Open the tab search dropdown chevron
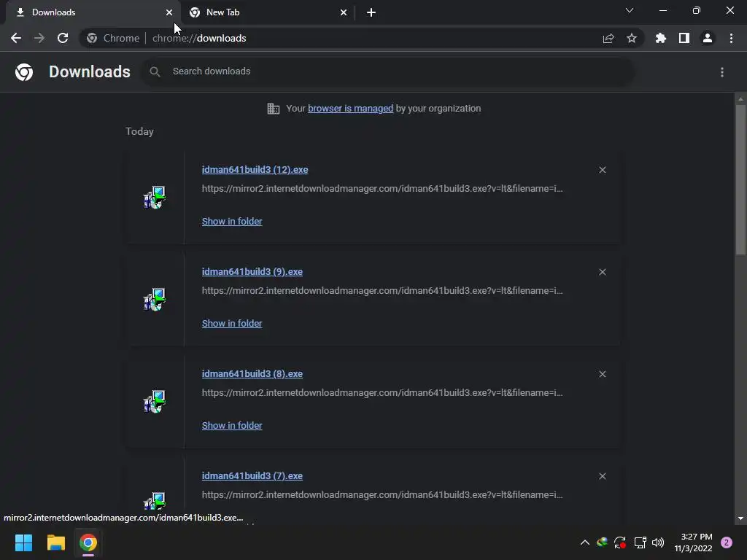747x560 pixels. tap(630, 10)
